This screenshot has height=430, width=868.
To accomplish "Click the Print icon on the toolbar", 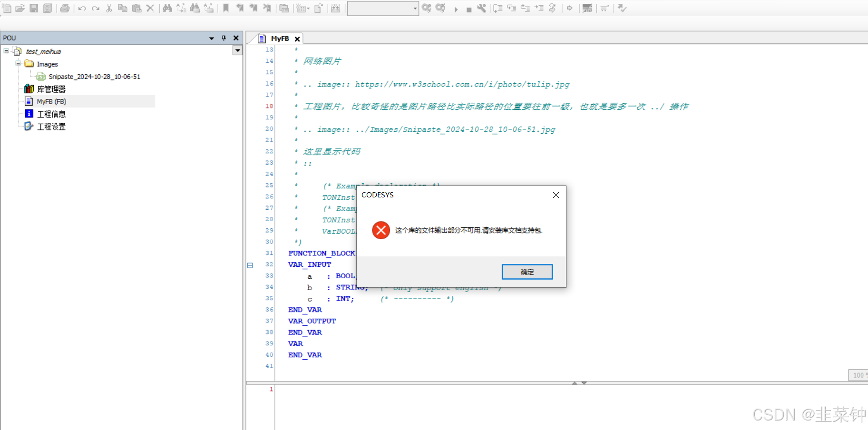I will (x=65, y=8).
